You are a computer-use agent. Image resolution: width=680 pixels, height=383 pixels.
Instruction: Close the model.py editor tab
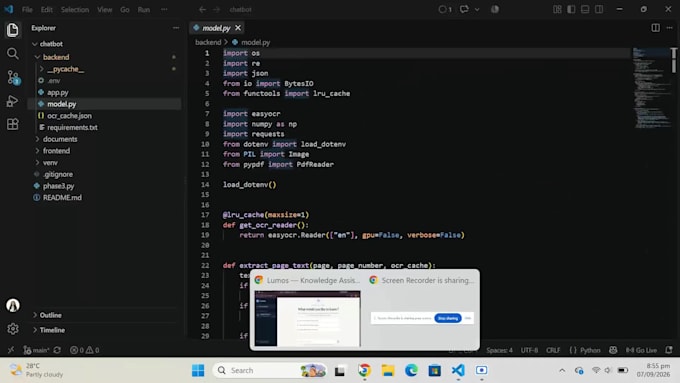coord(238,28)
